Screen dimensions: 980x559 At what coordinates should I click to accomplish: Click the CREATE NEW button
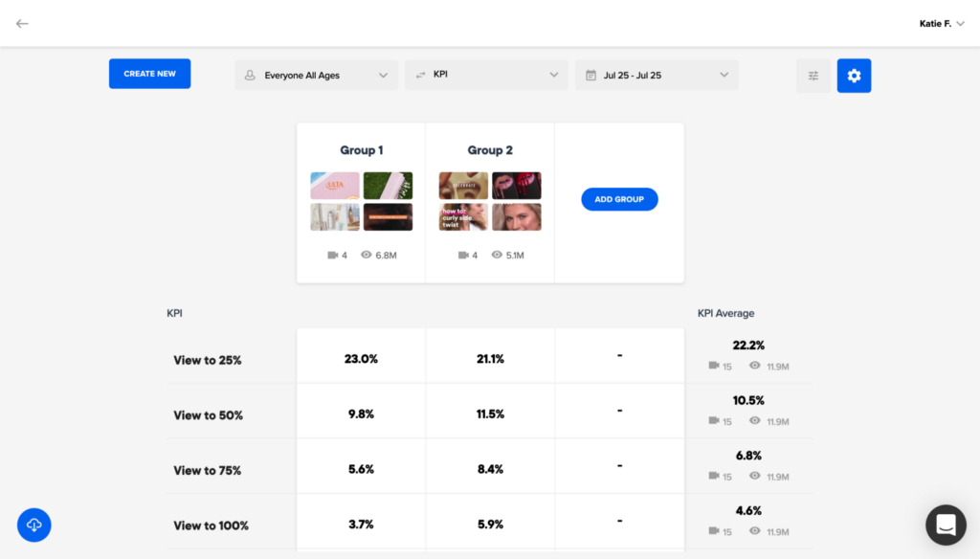click(149, 73)
